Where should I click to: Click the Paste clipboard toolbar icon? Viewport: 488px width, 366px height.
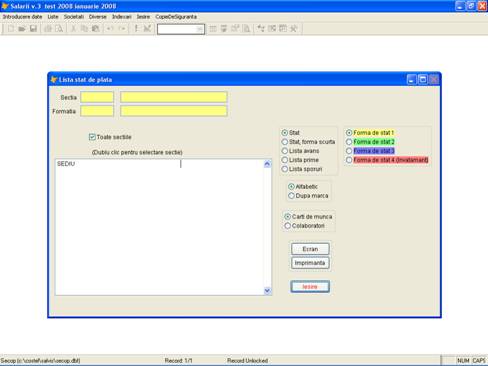[96, 29]
